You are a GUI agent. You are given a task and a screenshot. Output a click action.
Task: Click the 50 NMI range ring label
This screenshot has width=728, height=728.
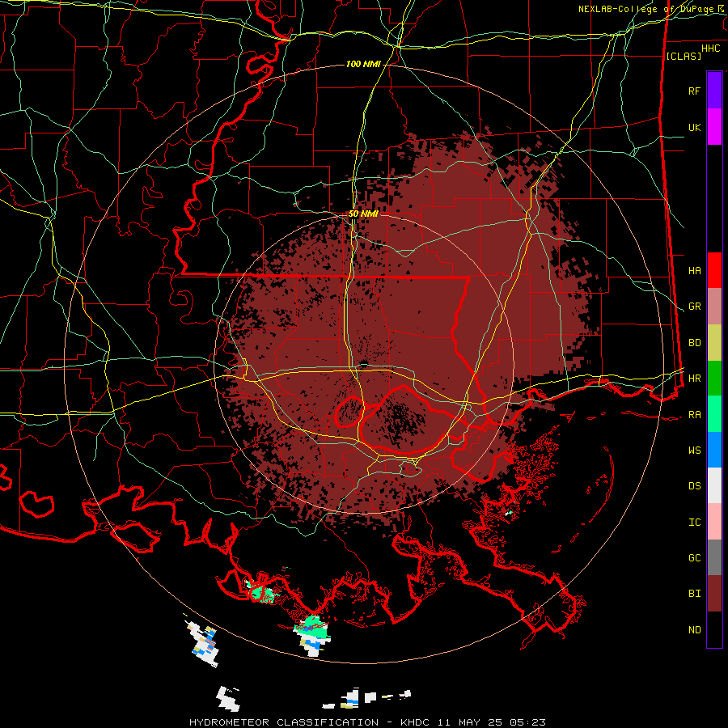coord(363,214)
